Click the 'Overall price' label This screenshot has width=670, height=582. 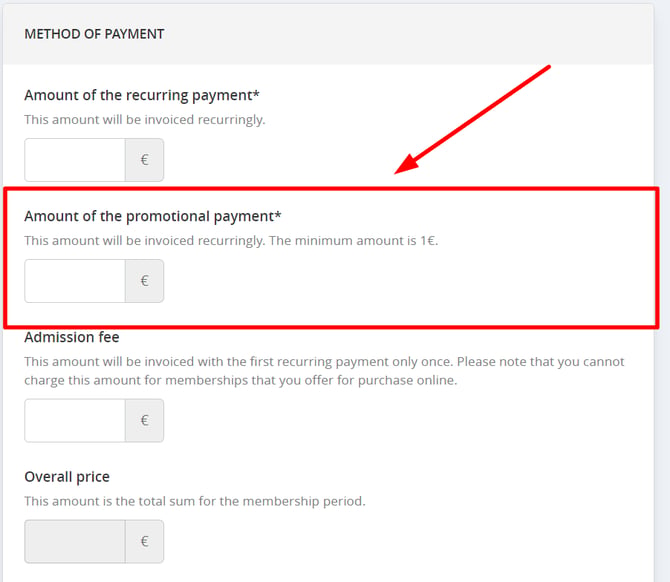pyautogui.click(x=67, y=477)
